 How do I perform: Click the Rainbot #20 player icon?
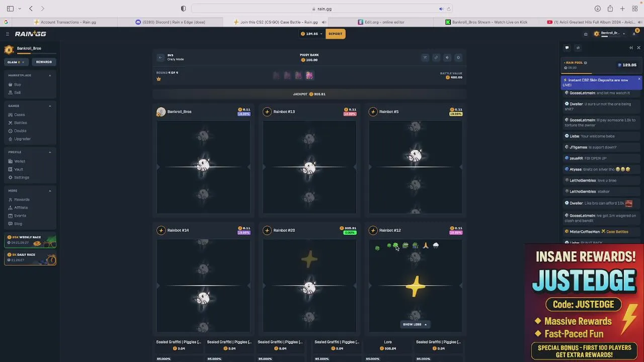(267, 230)
